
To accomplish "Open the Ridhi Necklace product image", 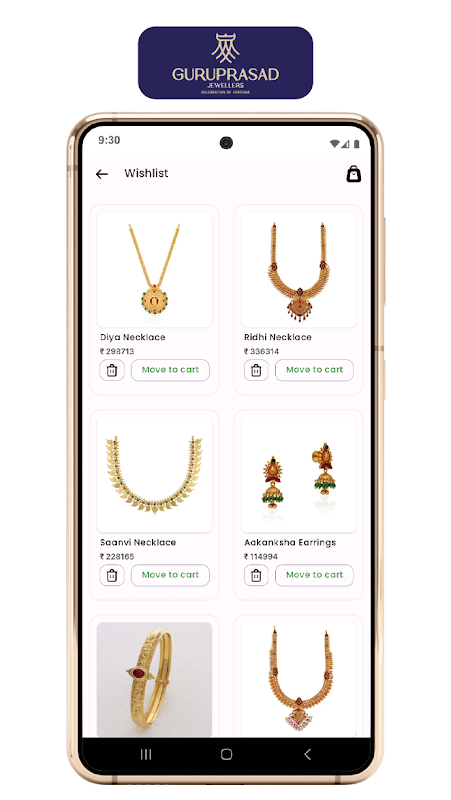I will (298, 270).
